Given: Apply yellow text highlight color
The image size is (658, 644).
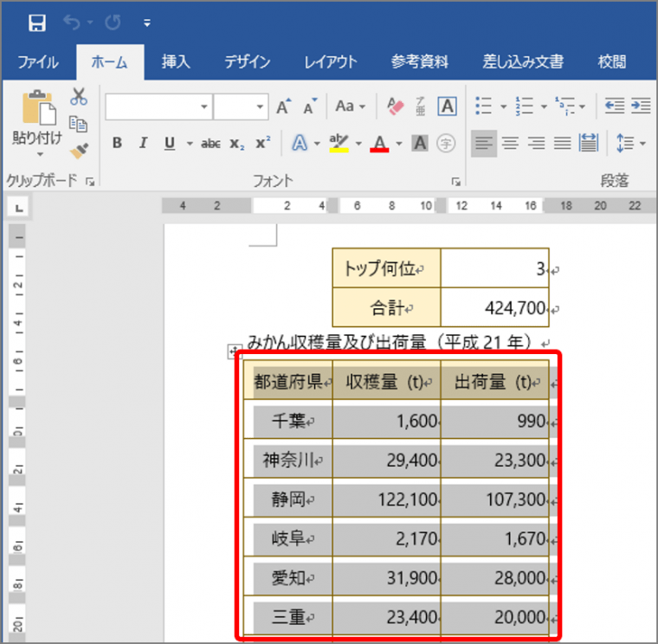Looking at the screenshot, I should tap(339, 144).
